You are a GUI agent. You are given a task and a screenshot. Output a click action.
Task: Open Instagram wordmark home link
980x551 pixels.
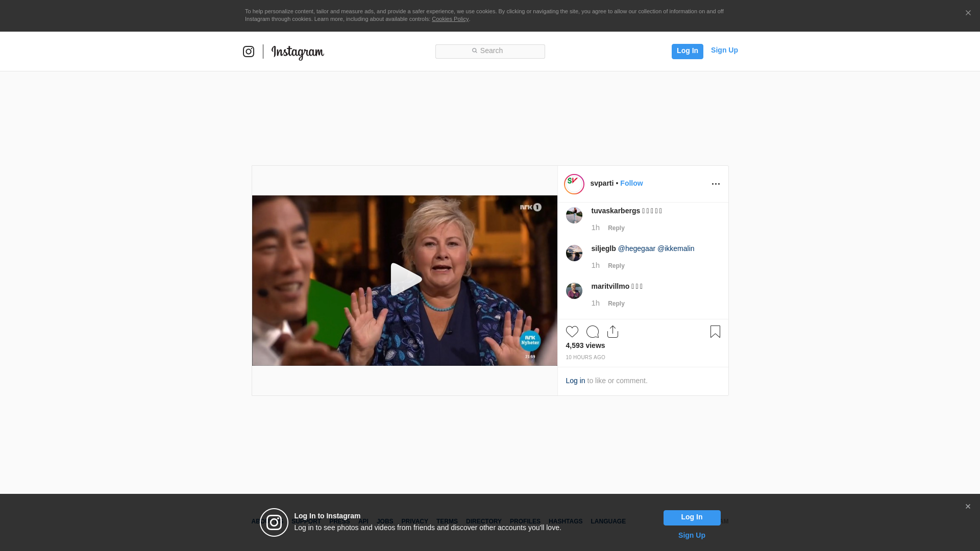298,53
